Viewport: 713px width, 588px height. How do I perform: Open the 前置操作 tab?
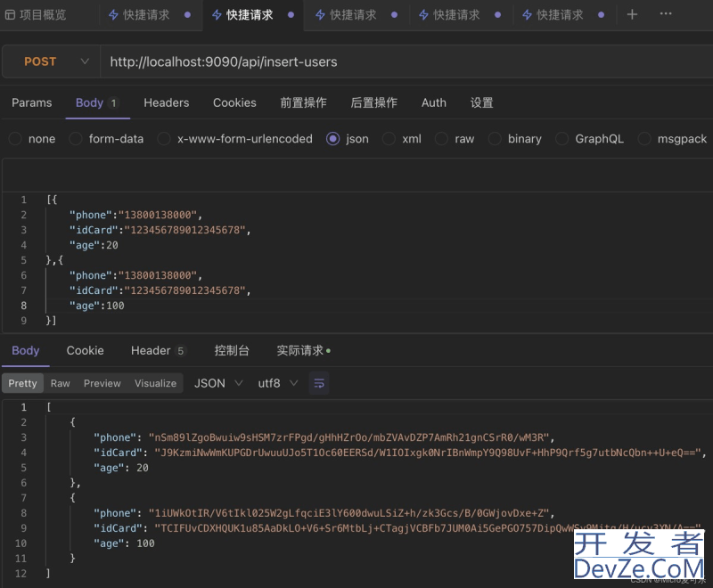[x=303, y=102]
